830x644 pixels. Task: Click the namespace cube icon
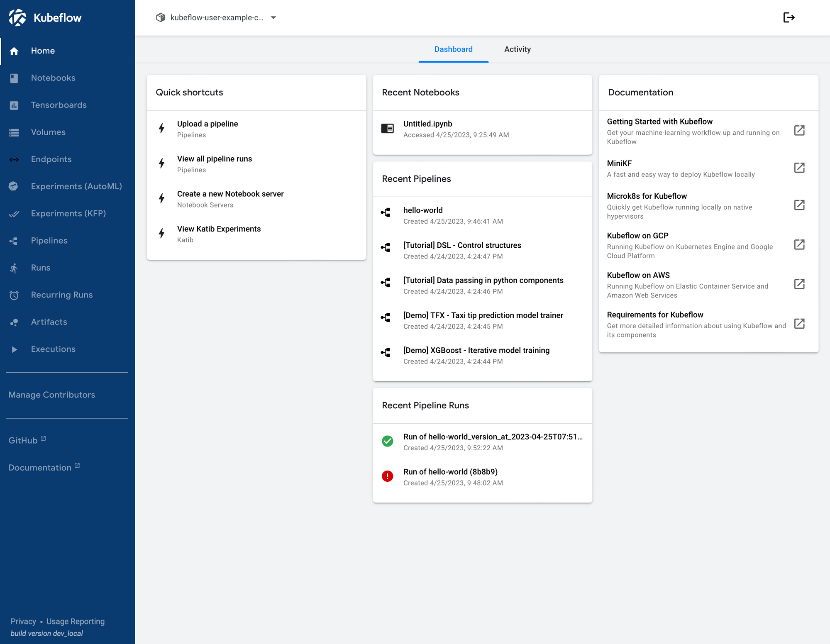tap(161, 17)
